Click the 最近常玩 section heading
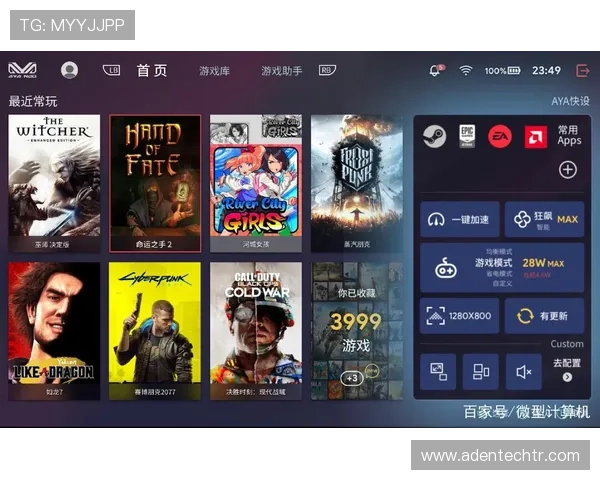600x480 pixels. click(33, 101)
